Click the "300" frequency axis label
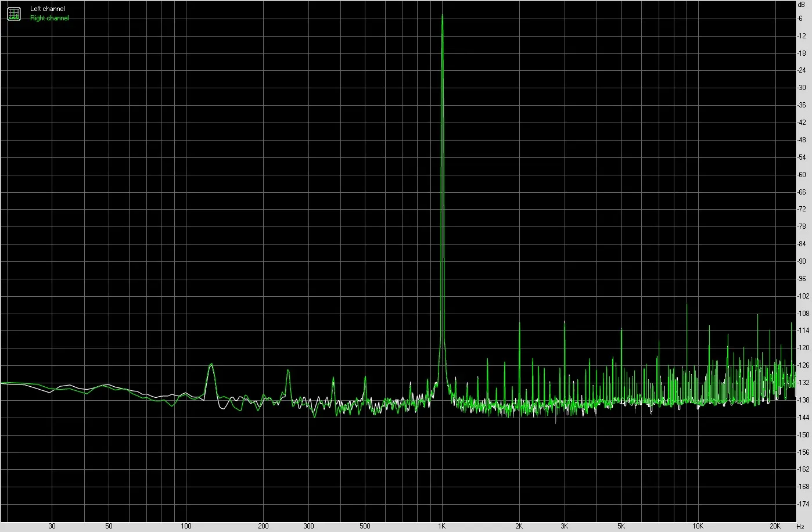812x532 pixels. coord(308,526)
